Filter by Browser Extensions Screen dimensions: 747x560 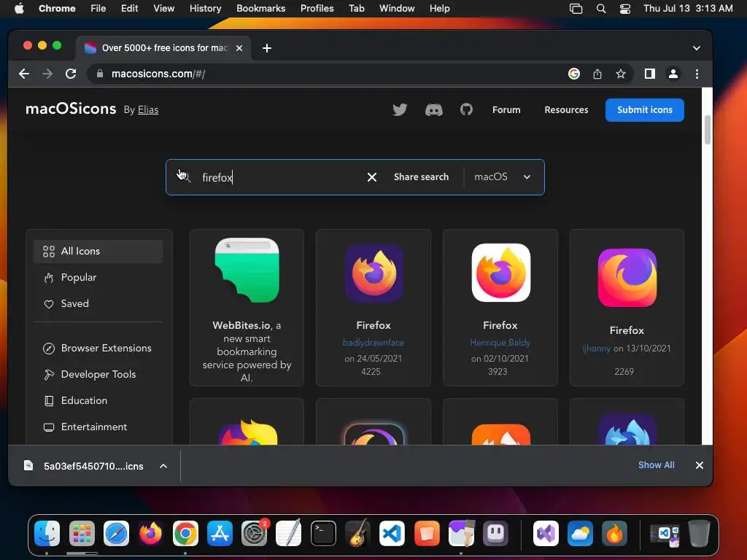pyautogui.click(x=98, y=348)
